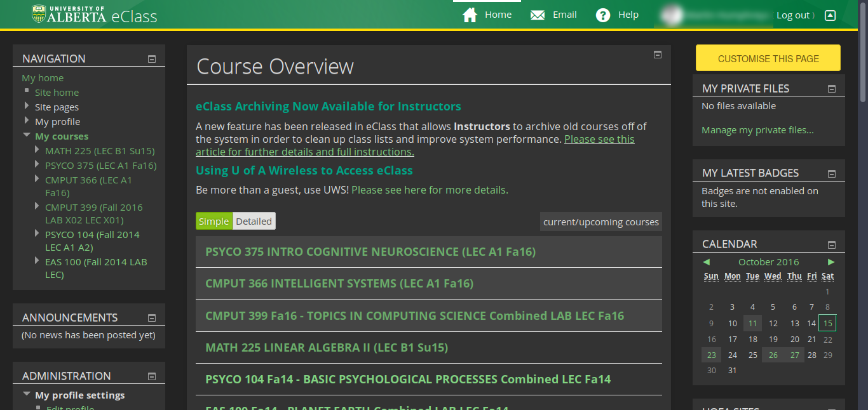
Task: Click Log out link
Action: tap(793, 15)
